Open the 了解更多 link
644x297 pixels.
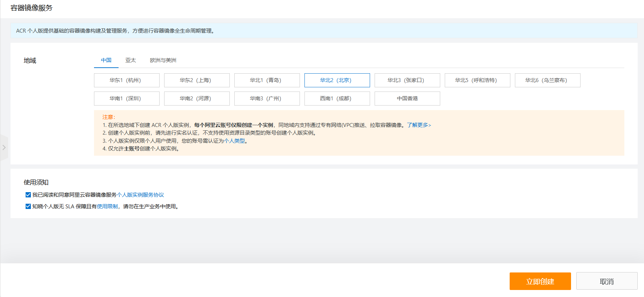419,125
